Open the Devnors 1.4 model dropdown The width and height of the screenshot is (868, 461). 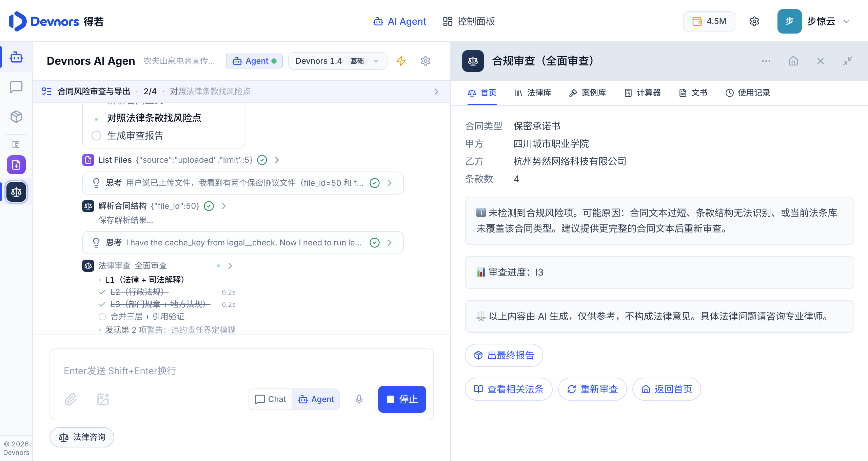pos(338,61)
